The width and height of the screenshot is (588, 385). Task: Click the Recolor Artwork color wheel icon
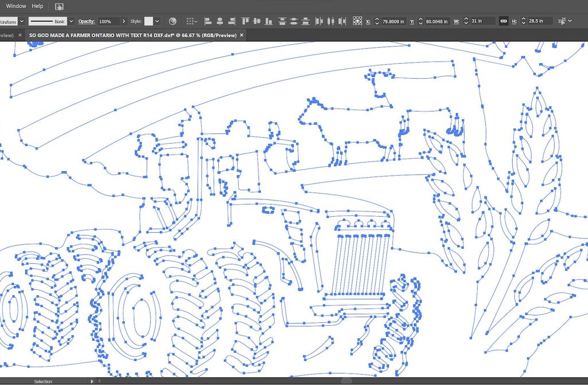click(x=172, y=21)
